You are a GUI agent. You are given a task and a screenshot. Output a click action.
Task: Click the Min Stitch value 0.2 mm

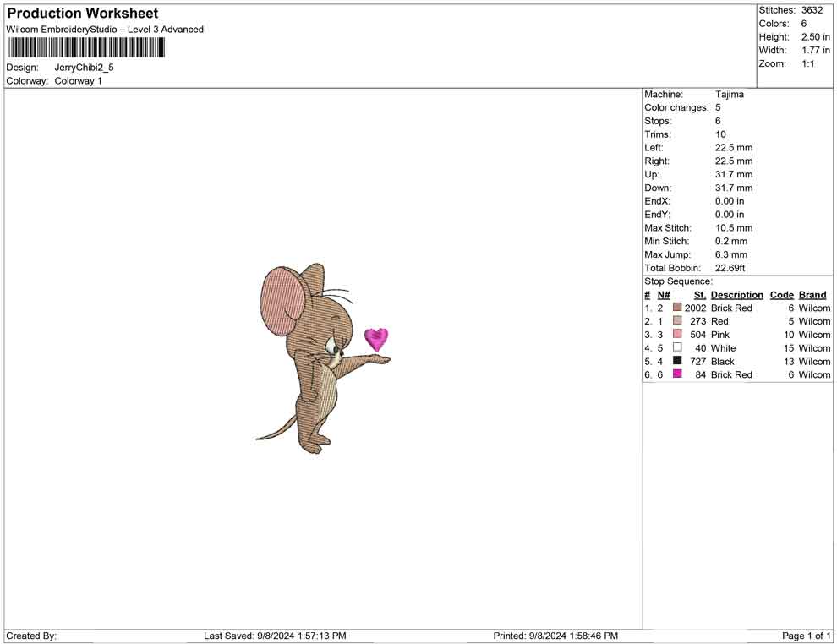[731, 241]
